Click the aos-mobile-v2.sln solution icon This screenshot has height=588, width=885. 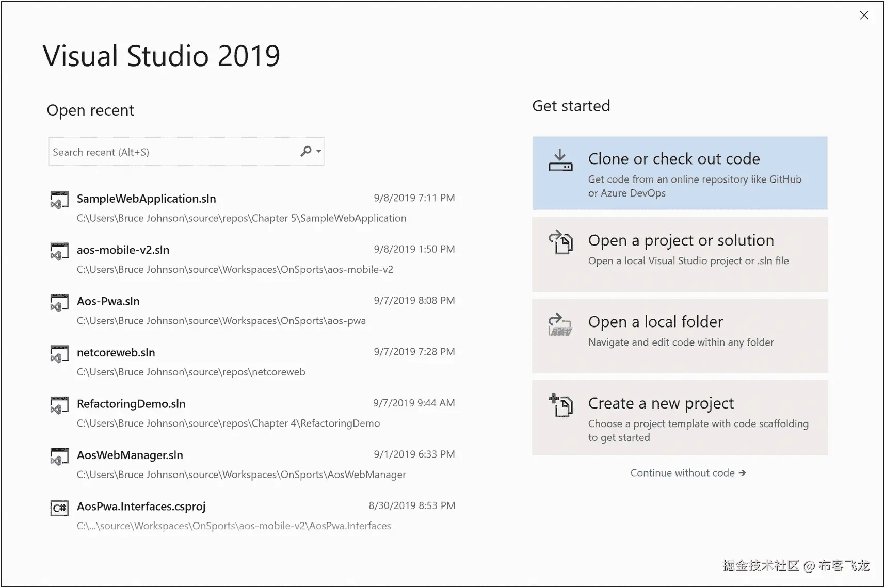(x=59, y=251)
